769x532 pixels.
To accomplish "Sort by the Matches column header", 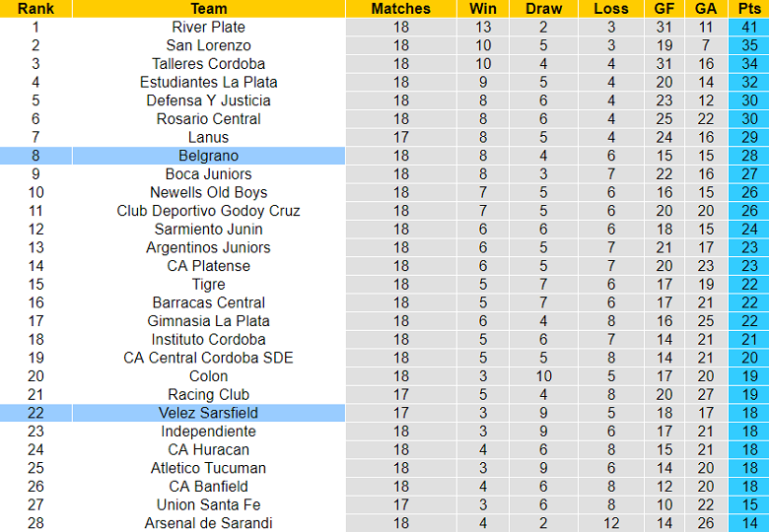I will [400, 8].
